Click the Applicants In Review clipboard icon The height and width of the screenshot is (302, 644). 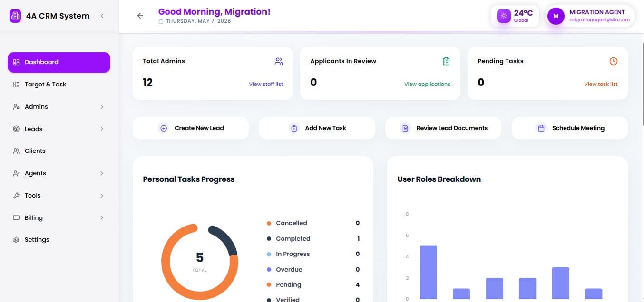coord(446,61)
